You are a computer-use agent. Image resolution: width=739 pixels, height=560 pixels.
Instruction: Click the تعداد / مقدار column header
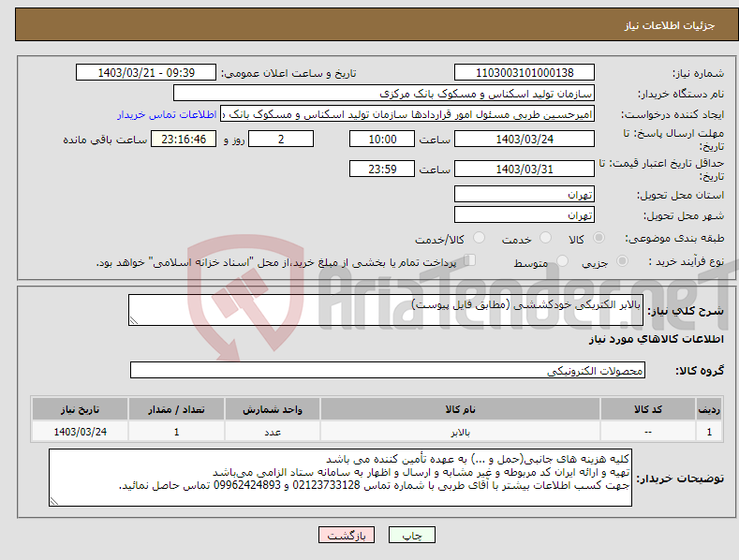click(x=176, y=409)
